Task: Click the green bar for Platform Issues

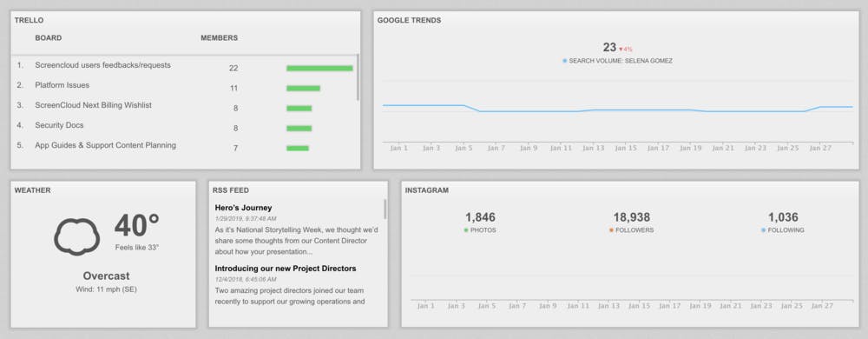Action: tap(303, 88)
